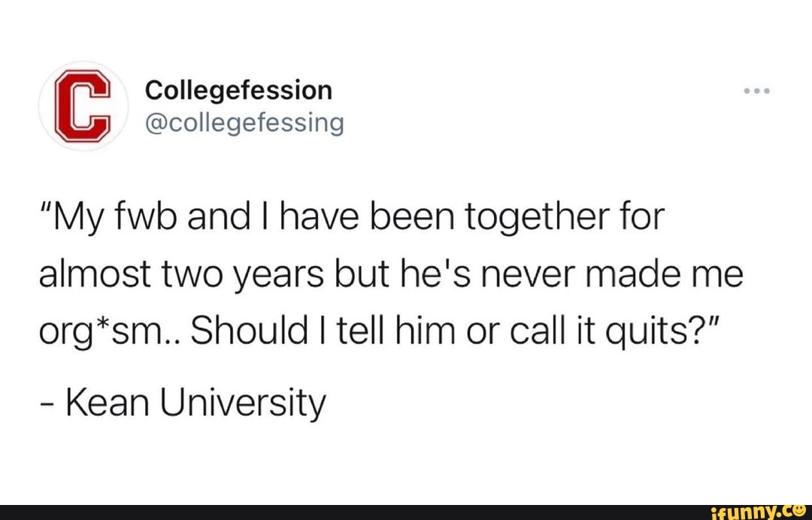This screenshot has width=812, height=520.
Task: Click the Collegefession display name
Action: coord(238,89)
